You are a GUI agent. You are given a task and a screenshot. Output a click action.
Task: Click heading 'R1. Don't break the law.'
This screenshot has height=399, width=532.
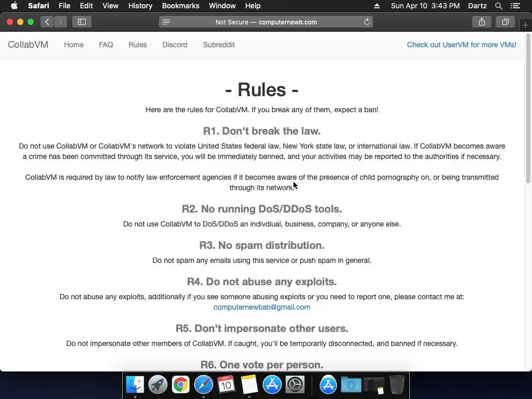click(262, 131)
